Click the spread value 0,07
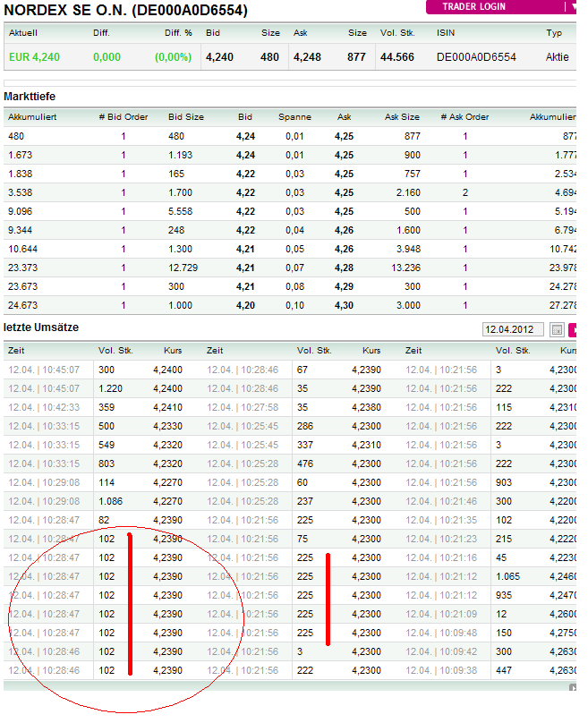 point(294,268)
